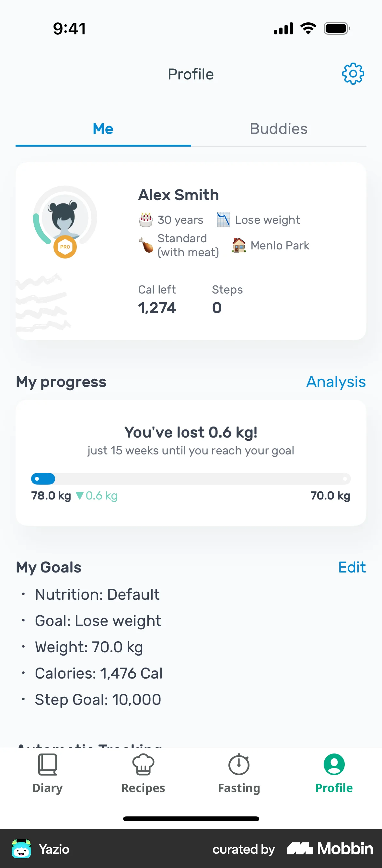
Task: Tap the birthday cake age icon
Action: [146, 220]
